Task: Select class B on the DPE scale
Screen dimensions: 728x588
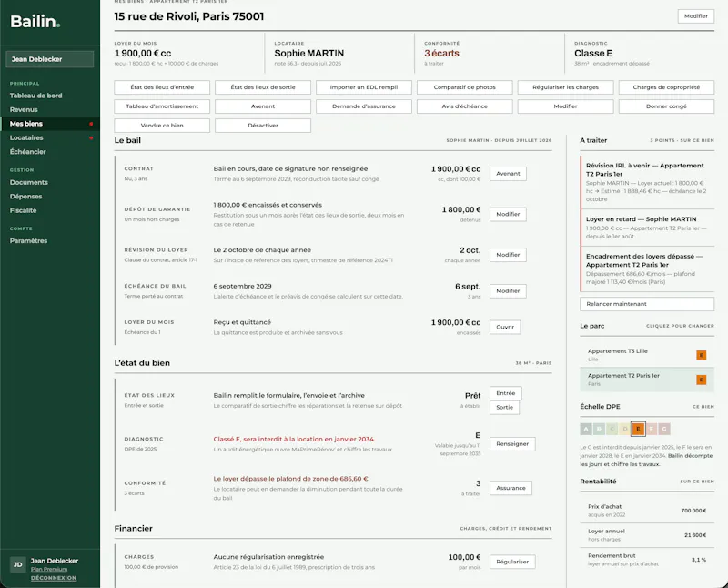Action: point(599,429)
